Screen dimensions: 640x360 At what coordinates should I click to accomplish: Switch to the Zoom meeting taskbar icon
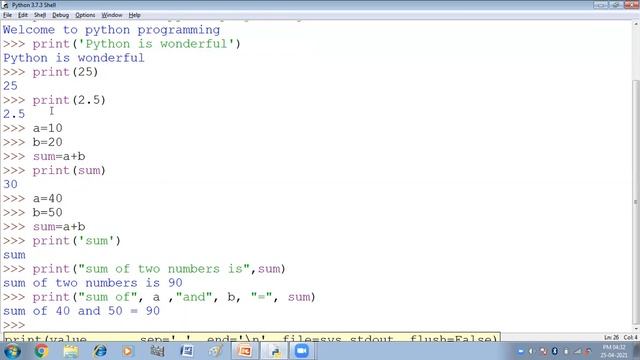[302, 351]
